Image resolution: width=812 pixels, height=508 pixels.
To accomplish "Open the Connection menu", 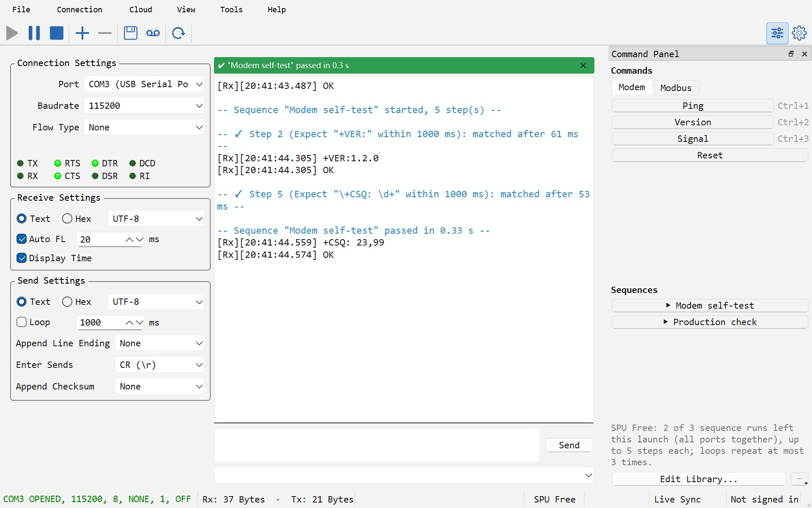I will [x=80, y=10].
